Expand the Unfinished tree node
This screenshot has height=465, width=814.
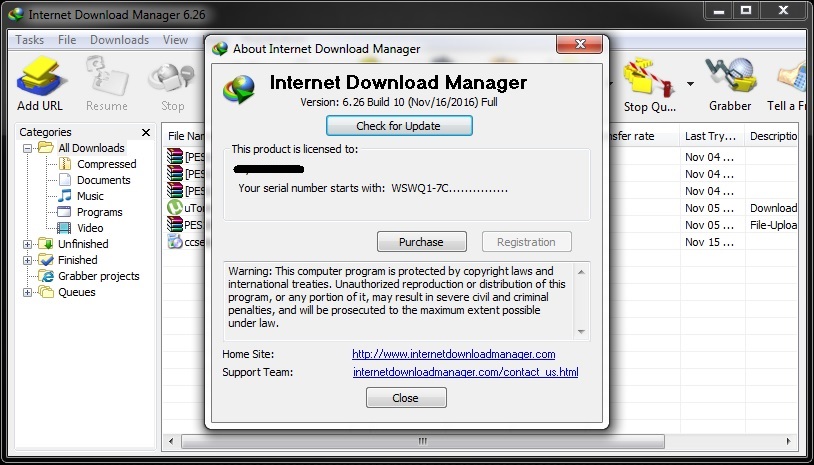28,244
